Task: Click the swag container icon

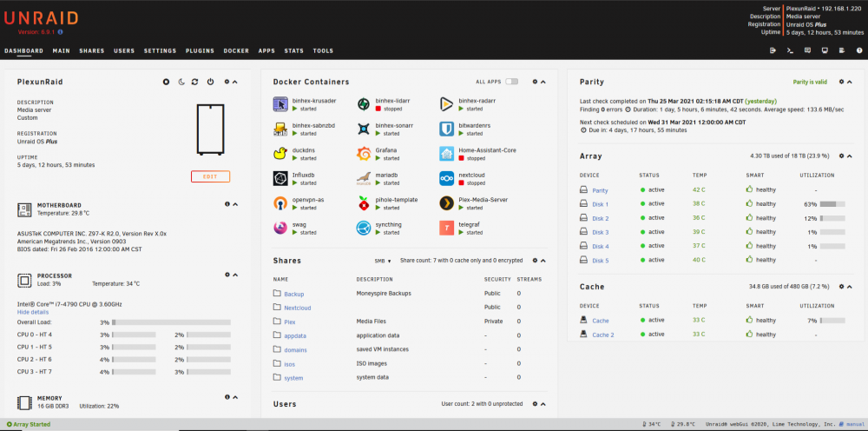Action: click(280, 228)
